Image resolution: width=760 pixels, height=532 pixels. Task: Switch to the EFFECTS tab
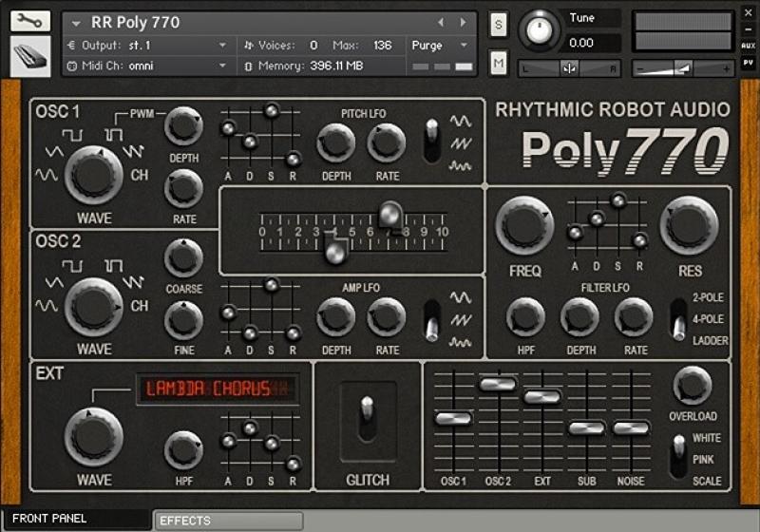228,521
